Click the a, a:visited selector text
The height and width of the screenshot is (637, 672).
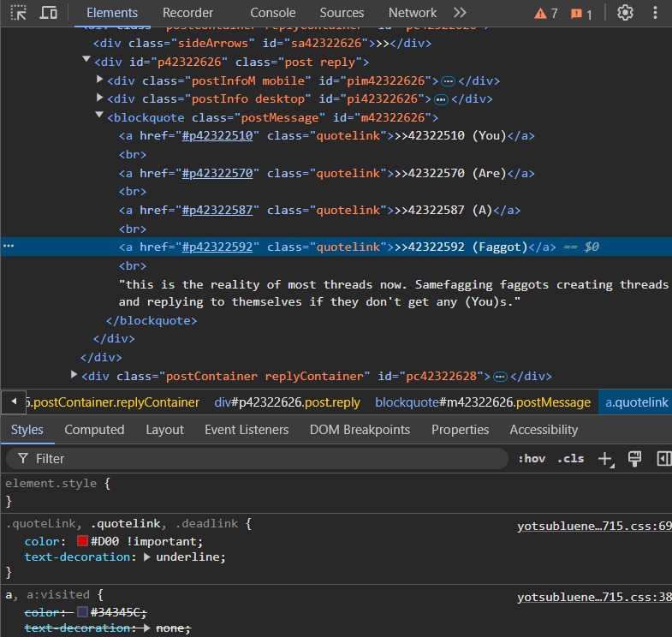[x=48, y=595]
